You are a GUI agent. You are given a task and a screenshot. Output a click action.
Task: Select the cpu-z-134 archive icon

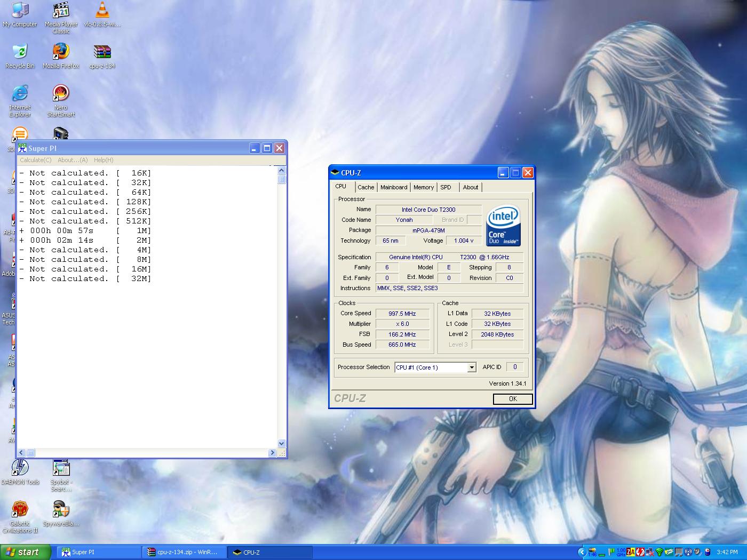[102, 56]
